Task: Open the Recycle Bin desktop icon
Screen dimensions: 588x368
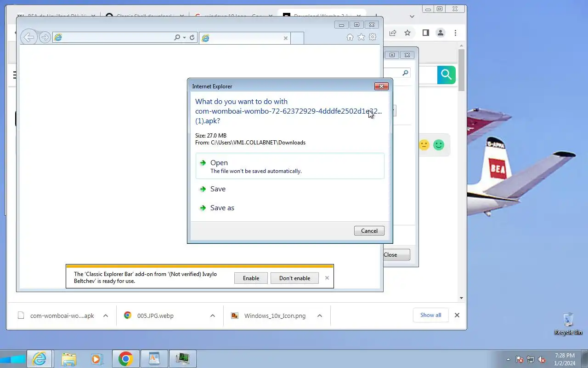Action: (x=568, y=324)
